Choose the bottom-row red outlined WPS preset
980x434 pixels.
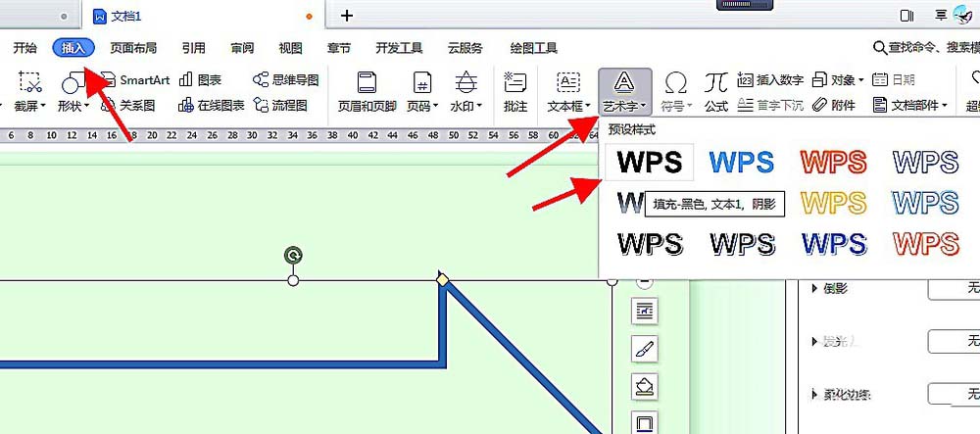click(925, 244)
